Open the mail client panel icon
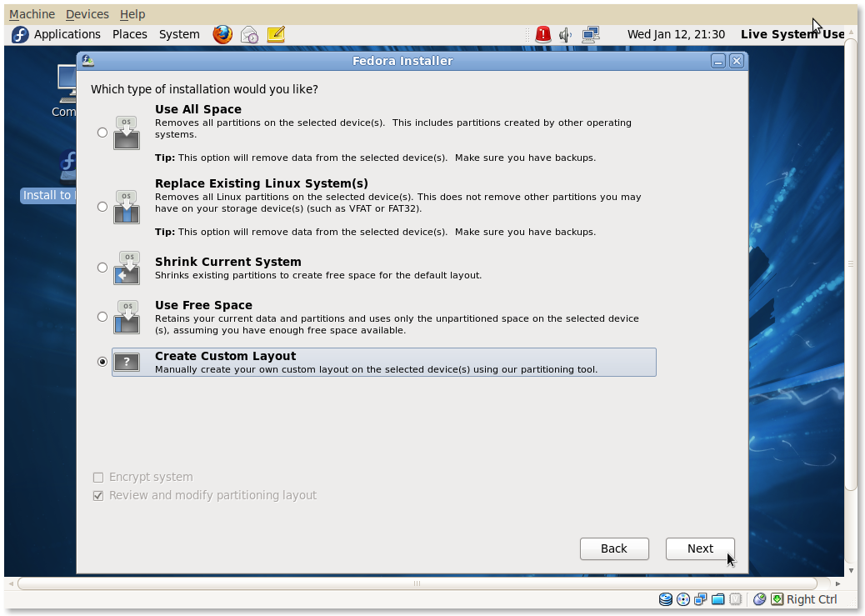Image resolution: width=865 pixels, height=616 pixels. pos(249,35)
